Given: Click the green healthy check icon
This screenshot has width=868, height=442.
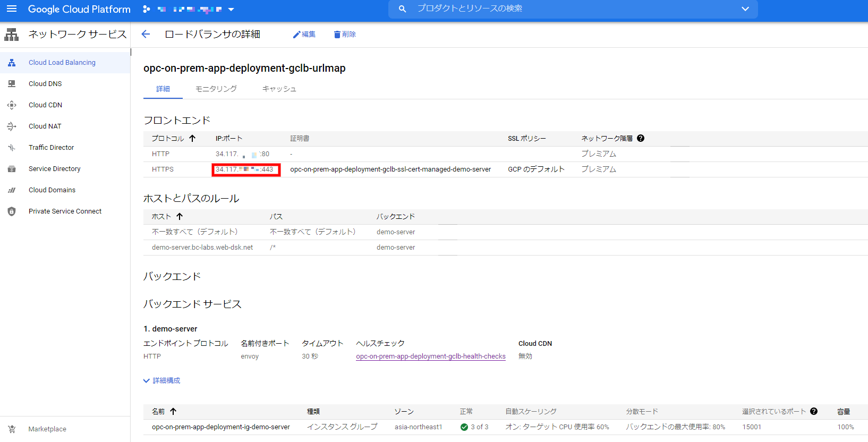Looking at the screenshot, I should pos(464,427).
